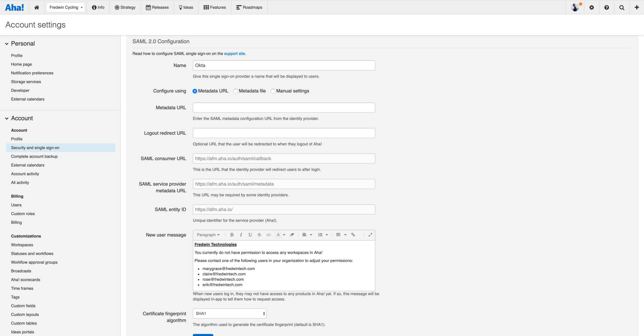Open Complete account backup

coord(34,156)
